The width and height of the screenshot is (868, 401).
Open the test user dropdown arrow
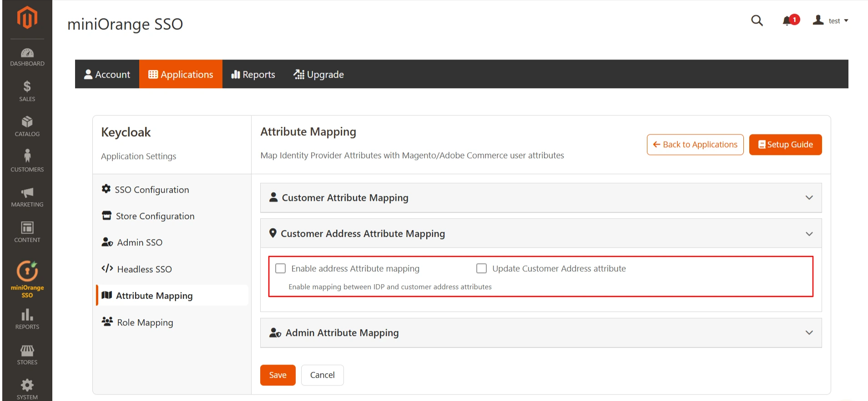pos(846,21)
